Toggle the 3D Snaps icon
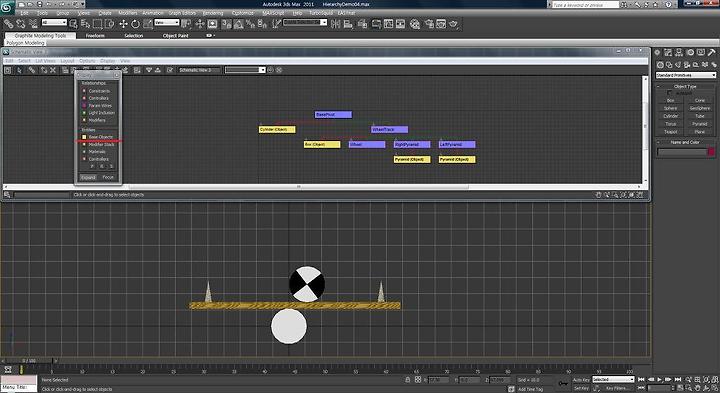The height and width of the screenshot is (393, 720). click(x=226, y=24)
